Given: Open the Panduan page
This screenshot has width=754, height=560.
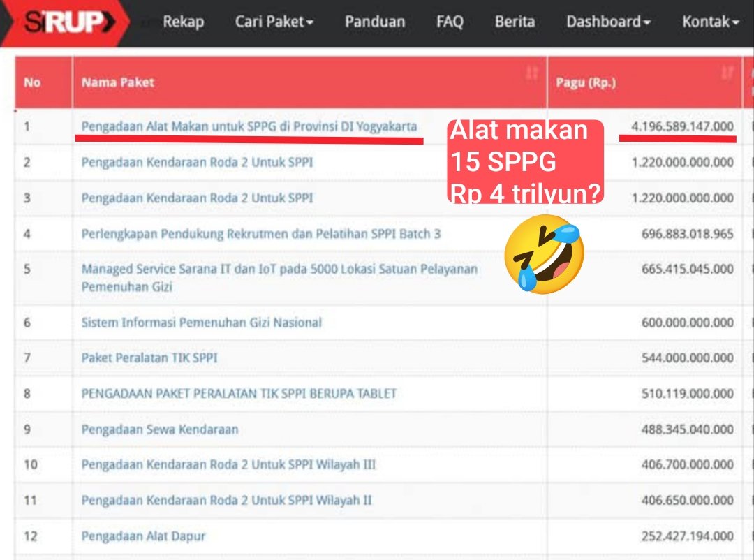Looking at the screenshot, I should point(375,22).
